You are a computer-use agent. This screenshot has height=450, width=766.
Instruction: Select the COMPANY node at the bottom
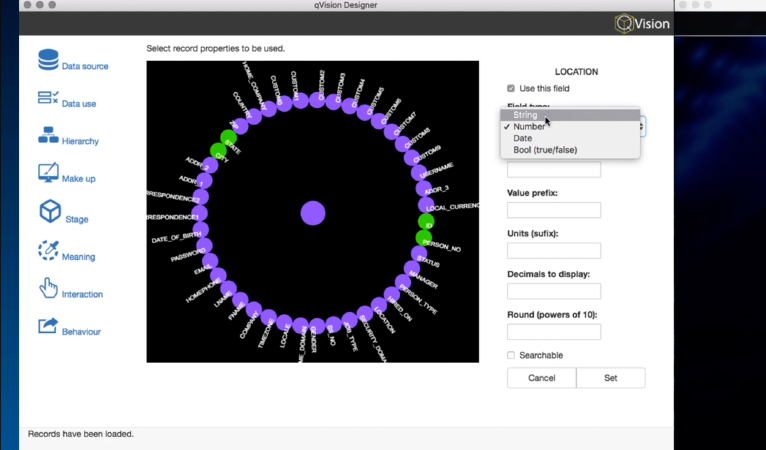click(254, 310)
